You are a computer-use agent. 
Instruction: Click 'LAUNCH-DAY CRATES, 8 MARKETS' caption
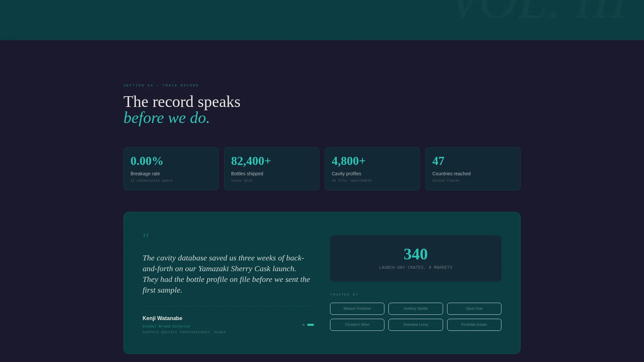coord(416,267)
